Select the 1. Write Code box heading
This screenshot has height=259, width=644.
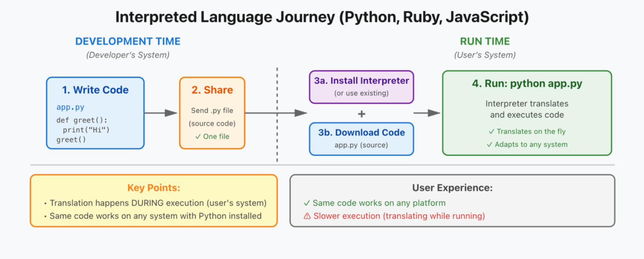[95, 90]
